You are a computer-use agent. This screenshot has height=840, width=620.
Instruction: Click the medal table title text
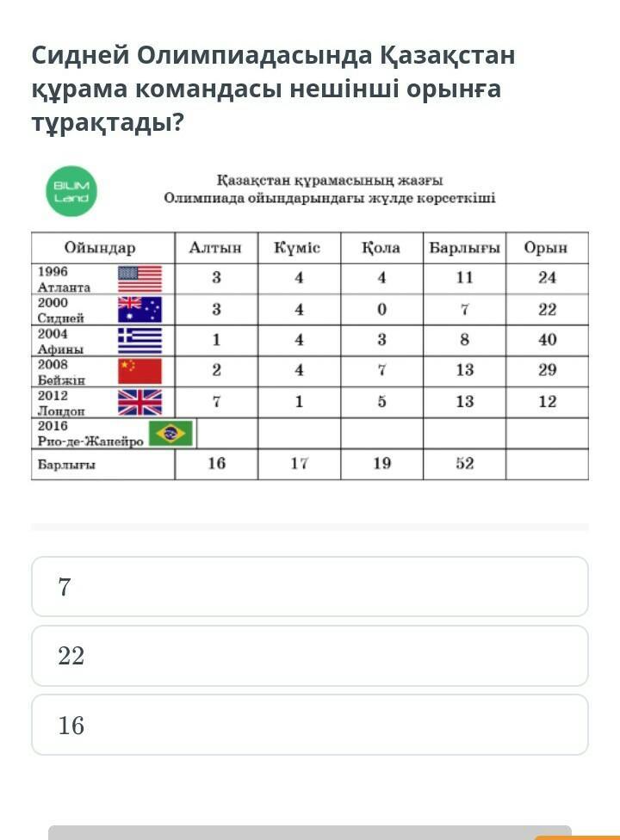(330, 189)
